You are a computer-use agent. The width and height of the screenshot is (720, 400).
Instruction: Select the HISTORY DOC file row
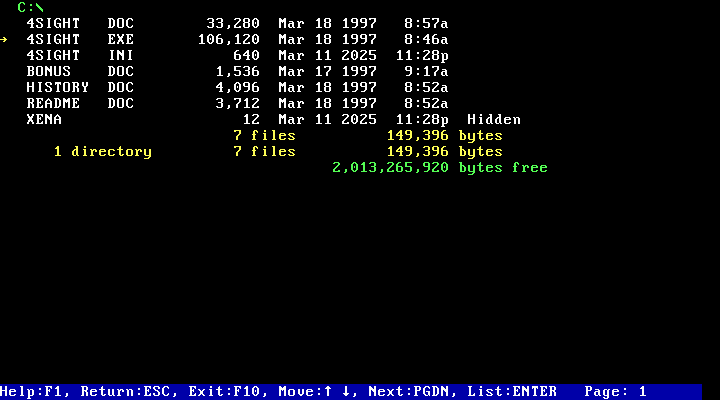(237, 88)
